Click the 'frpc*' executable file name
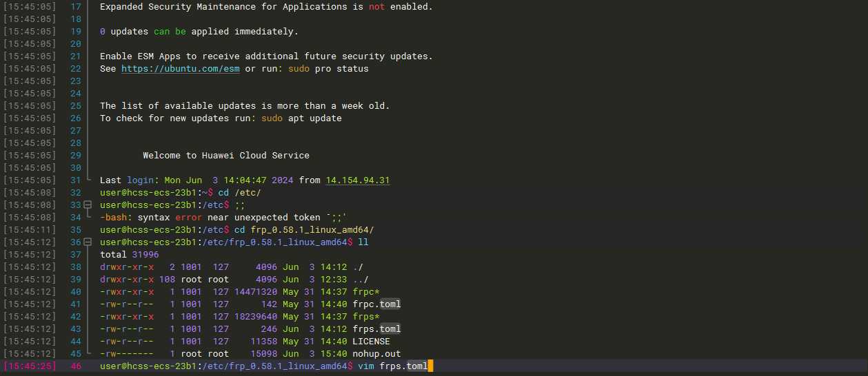The height and width of the screenshot is (376, 868). (366, 292)
